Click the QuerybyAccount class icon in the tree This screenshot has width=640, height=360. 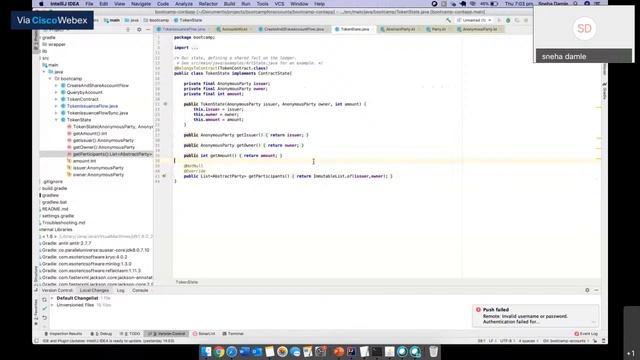(x=63, y=92)
